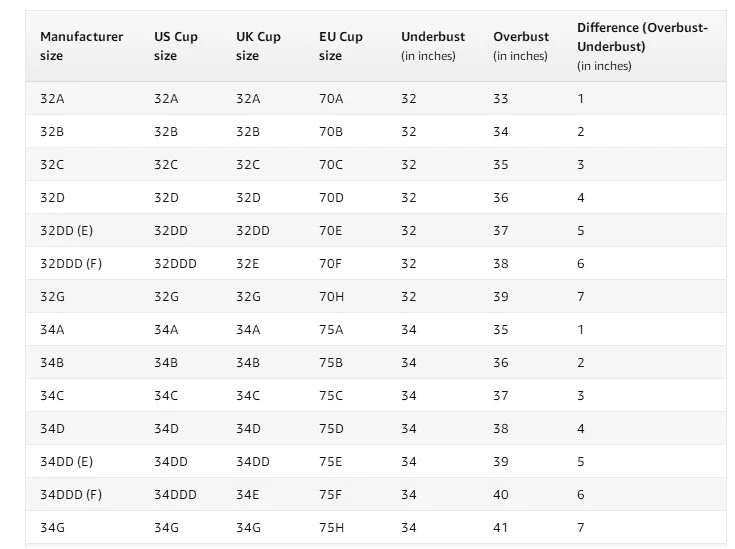This screenshot has height=549, width=735.
Task: Click the 32DDD (F) manufacturer size cell
Action: point(71,263)
